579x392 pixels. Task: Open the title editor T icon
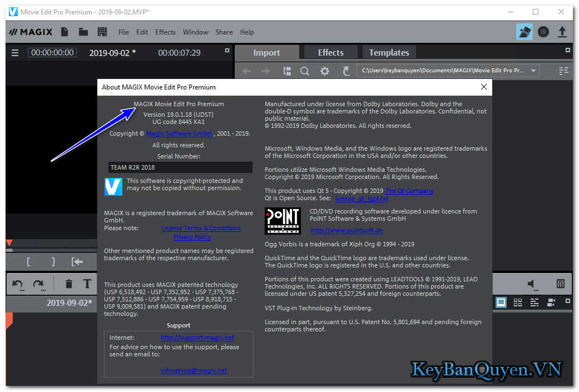click(x=87, y=284)
